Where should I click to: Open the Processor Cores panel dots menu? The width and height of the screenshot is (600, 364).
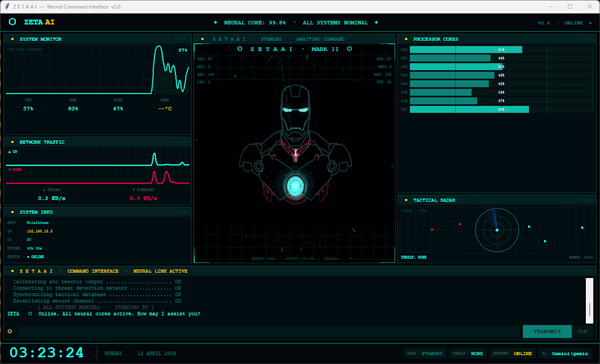[x=585, y=39]
